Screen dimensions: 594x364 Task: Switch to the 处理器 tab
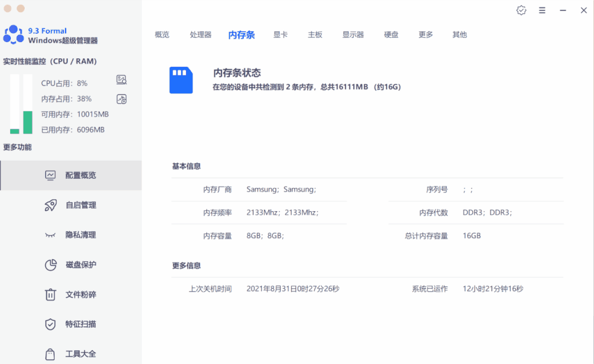click(x=200, y=35)
